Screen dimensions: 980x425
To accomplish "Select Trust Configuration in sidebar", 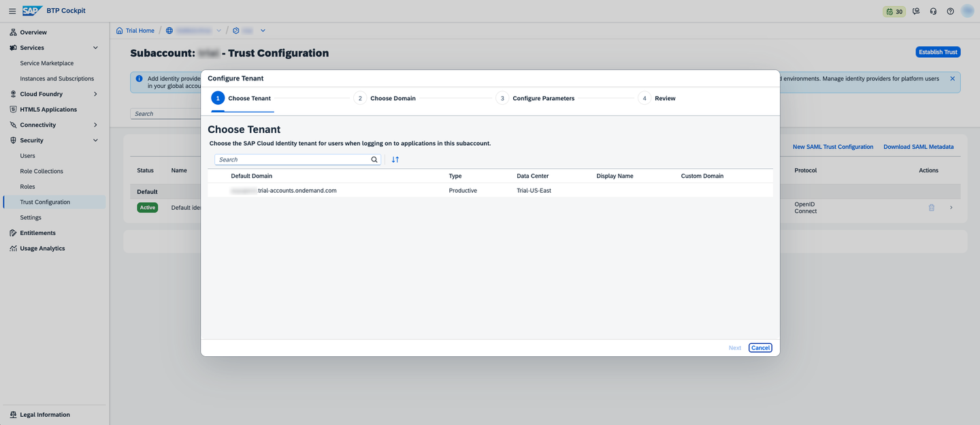I will pos(54,202).
